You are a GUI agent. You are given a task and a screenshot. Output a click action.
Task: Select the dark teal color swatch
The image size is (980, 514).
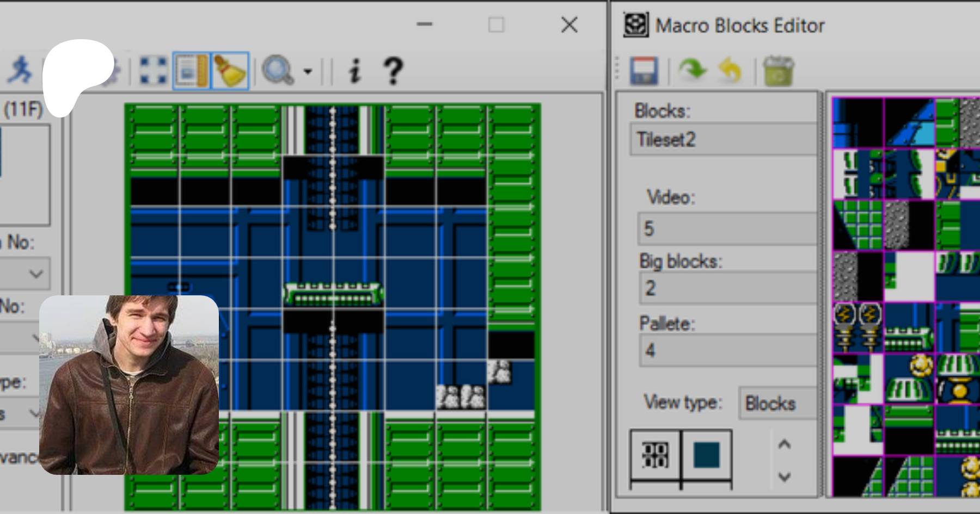click(706, 455)
